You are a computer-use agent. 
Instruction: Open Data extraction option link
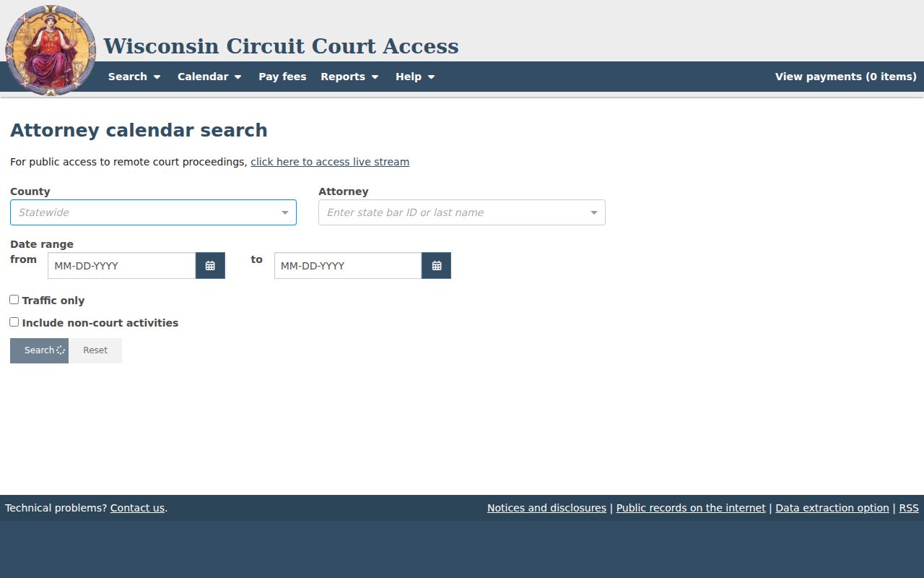pos(832,508)
